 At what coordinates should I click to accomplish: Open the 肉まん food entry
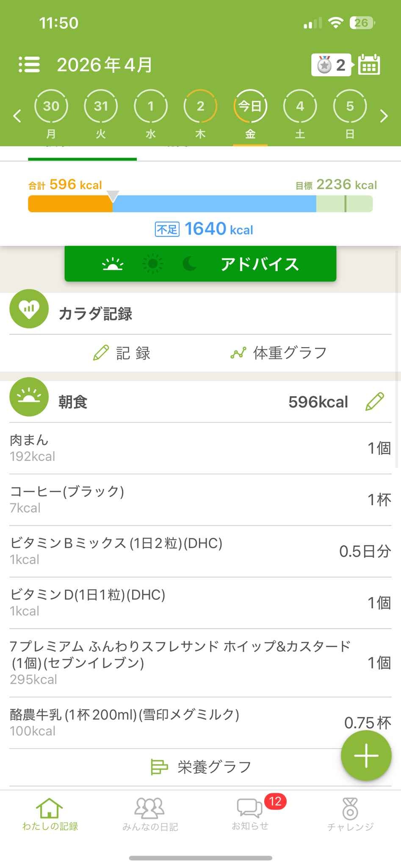(200, 448)
